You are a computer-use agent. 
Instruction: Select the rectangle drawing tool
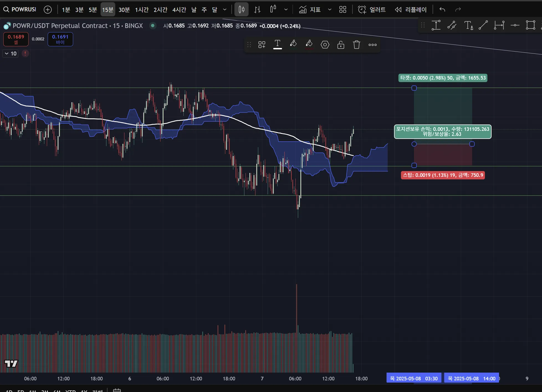[x=531, y=26]
